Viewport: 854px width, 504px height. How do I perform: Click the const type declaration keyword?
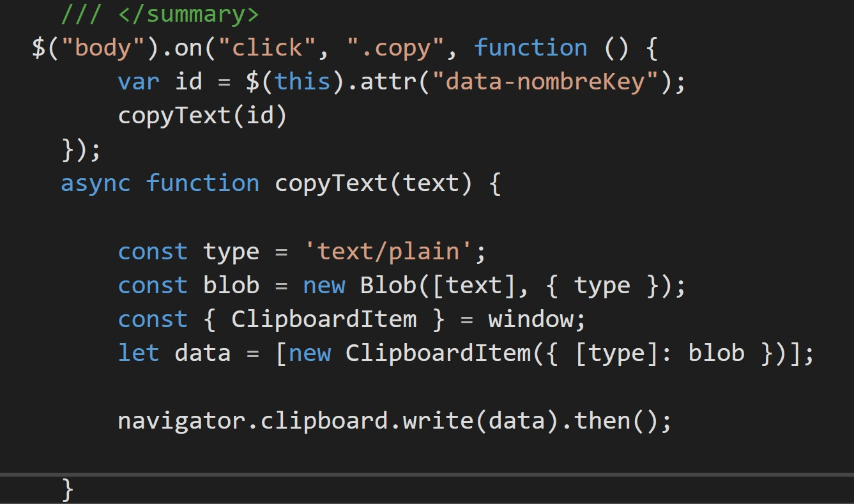click(x=152, y=250)
